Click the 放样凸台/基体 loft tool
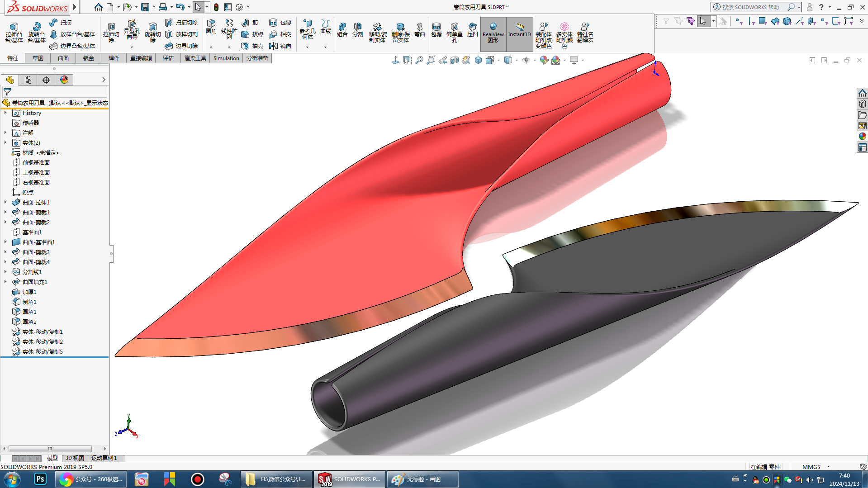 [x=72, y=34]
